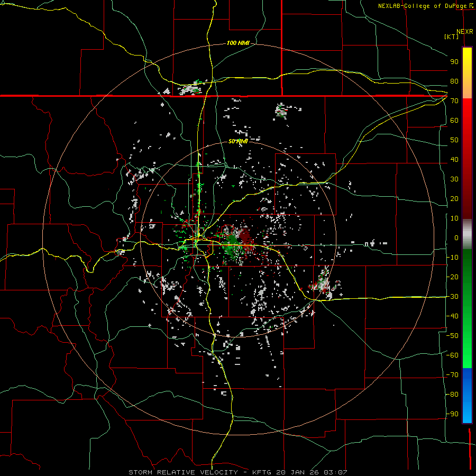Click the -90 scale label
Viewport: 476px width, 476px height.
(452, 414)
